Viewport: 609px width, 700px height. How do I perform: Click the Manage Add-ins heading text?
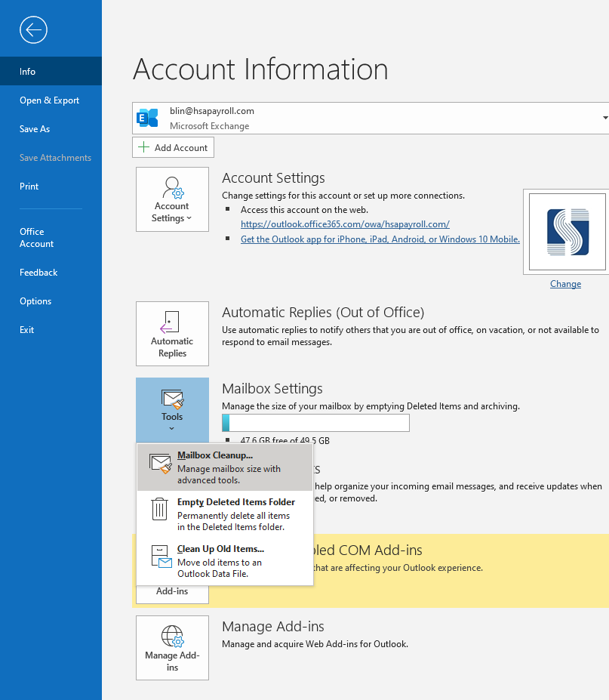coord(273,626)
